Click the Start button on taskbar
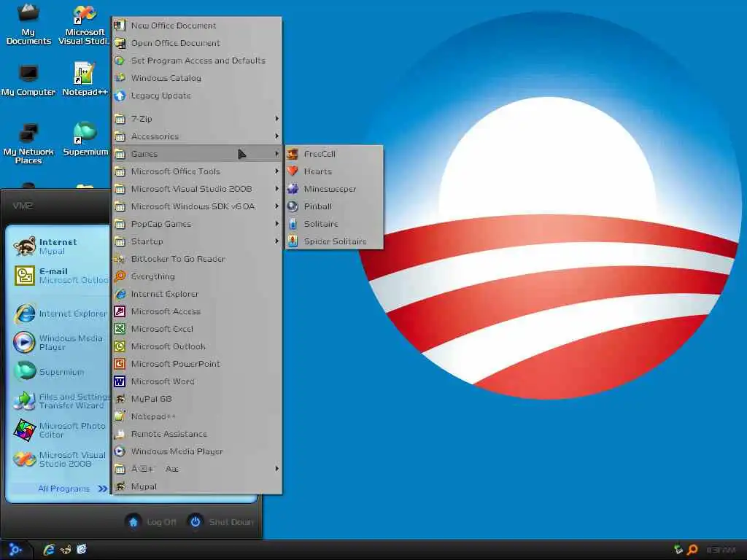This screenshot has width=747, height=560. tap(15, 550)
